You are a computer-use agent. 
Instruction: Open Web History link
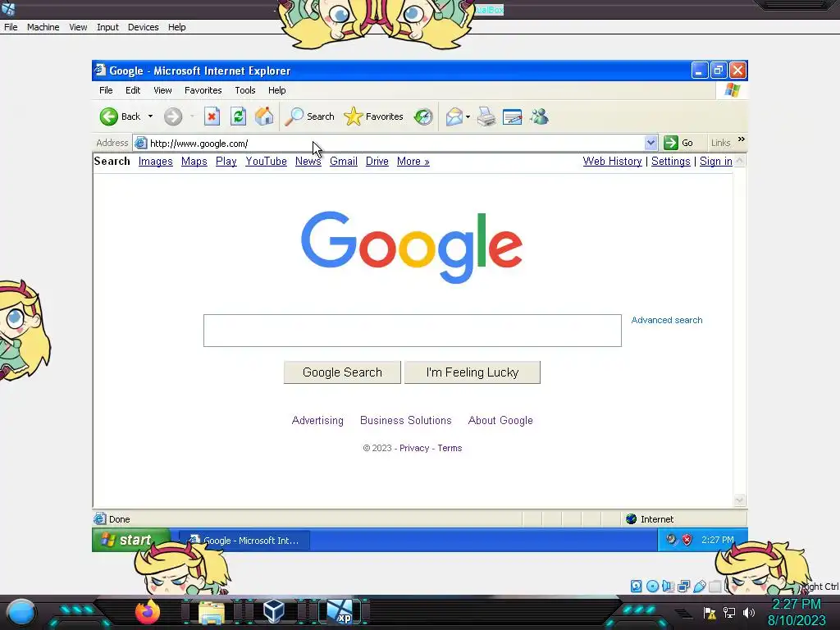[612, 162]
